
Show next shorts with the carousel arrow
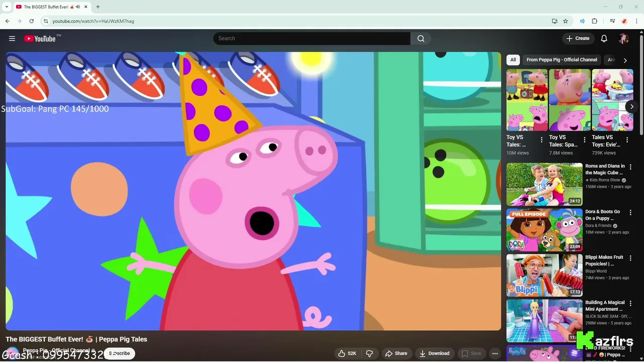pos(632,107)
